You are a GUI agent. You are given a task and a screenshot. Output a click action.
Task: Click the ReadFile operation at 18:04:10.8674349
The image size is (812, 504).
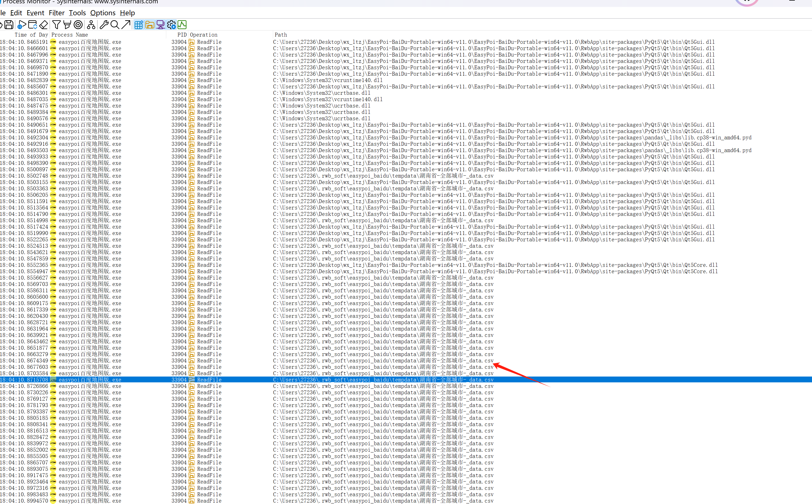pos(209,361)
